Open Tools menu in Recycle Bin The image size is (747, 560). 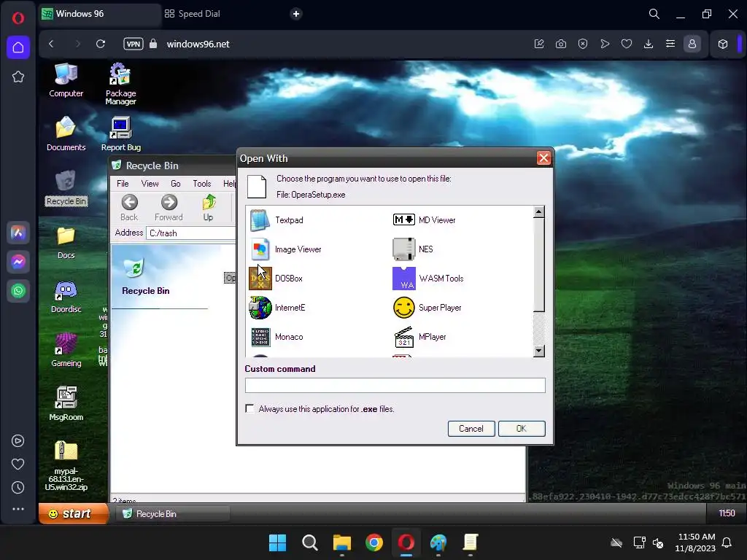pyautogui.click(x=201, y=183)
